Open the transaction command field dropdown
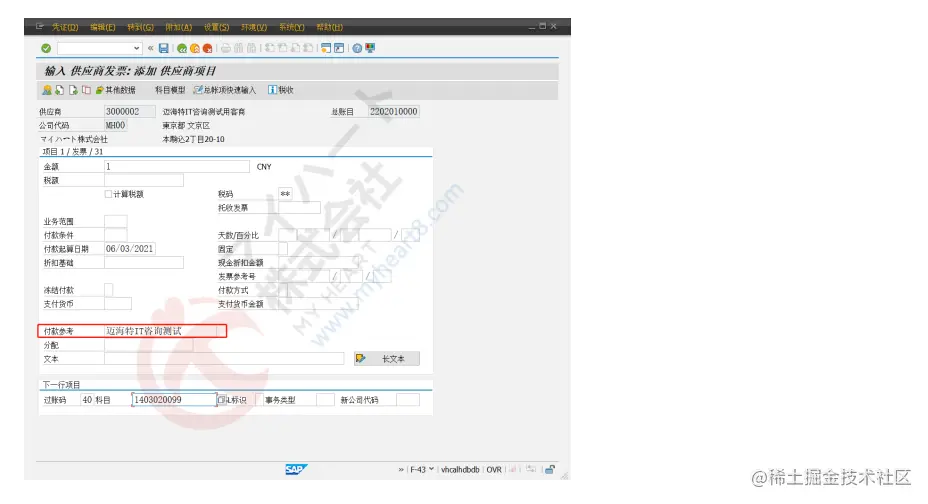The height and width of the screenshot is (504, 928). pyautogui.click(x=137, y=49)
